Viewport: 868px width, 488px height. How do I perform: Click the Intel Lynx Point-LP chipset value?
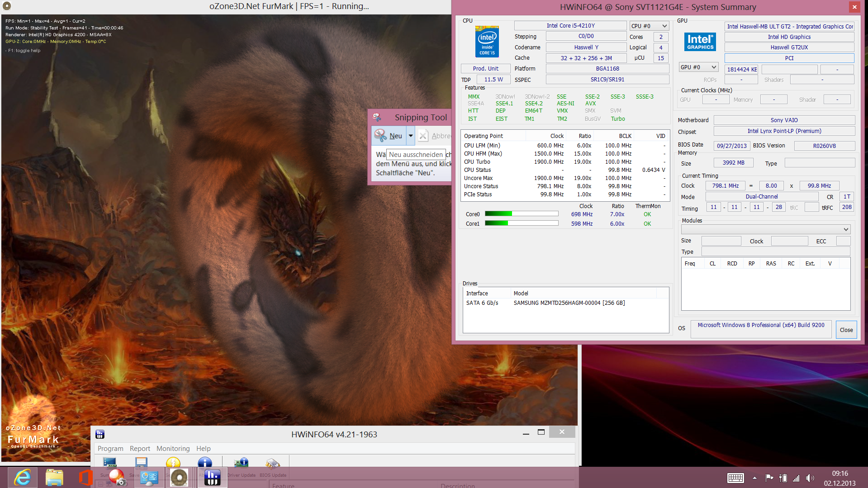(784, 131)
